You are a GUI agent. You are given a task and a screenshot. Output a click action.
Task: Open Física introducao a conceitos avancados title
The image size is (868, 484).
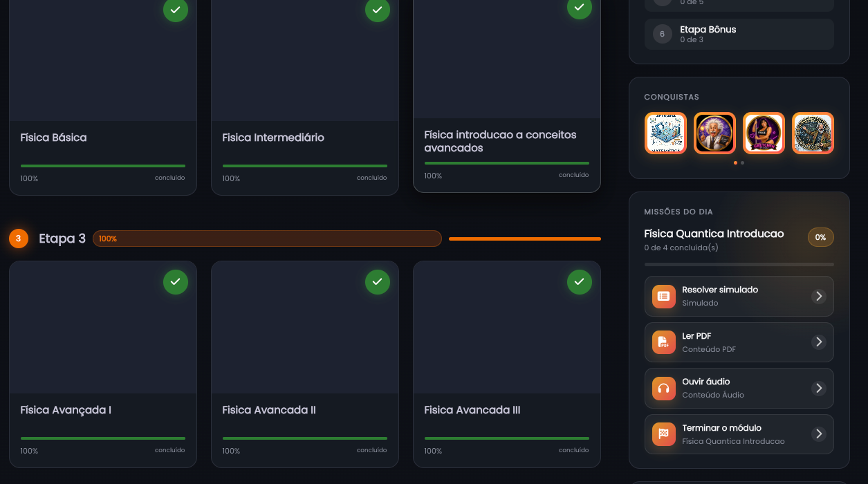click(500, 141)
